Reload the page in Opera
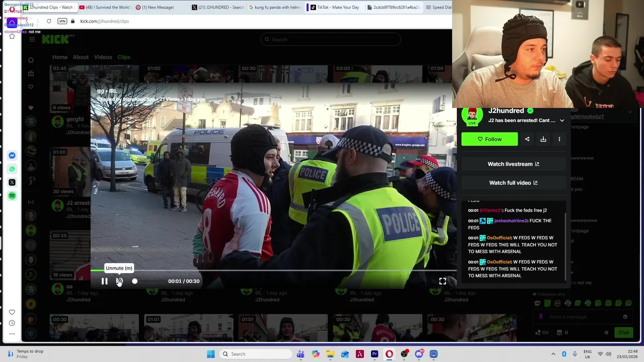644x362 pixels. 49,21
